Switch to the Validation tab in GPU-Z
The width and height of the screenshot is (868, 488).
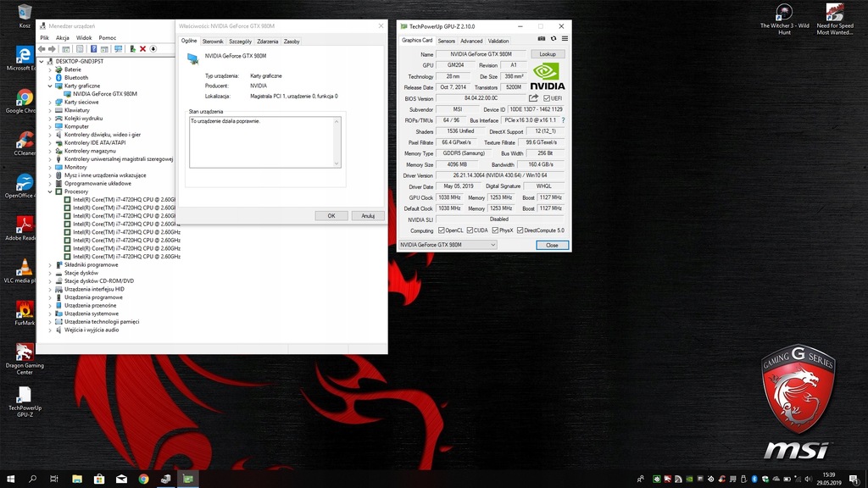(498, 41)
